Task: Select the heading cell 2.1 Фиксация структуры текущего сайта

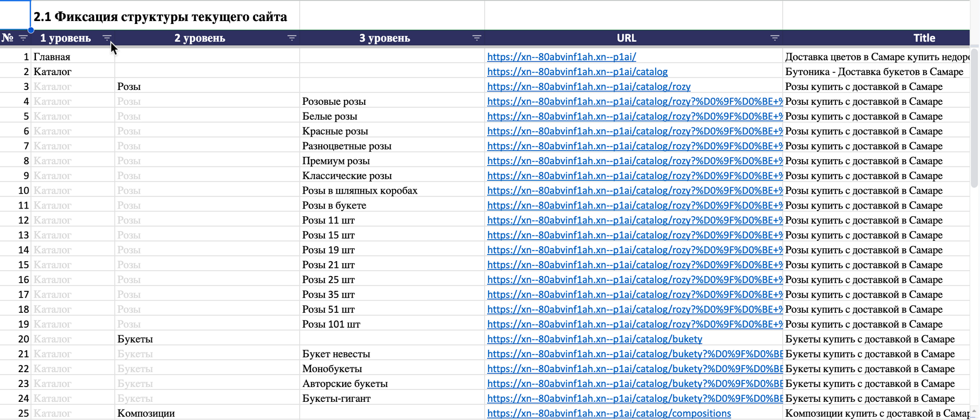Action: coord(165,16)
